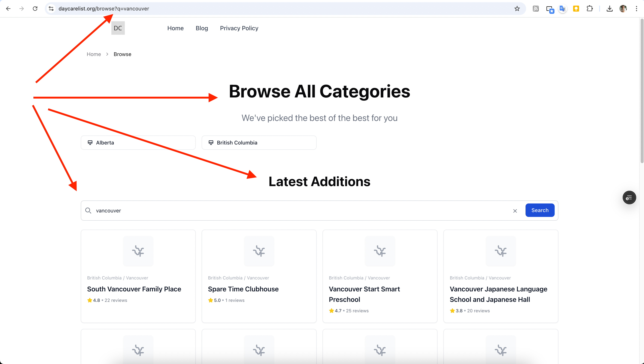
Task: Focus the vancouver search input field
Action: (x=300, y=211)
